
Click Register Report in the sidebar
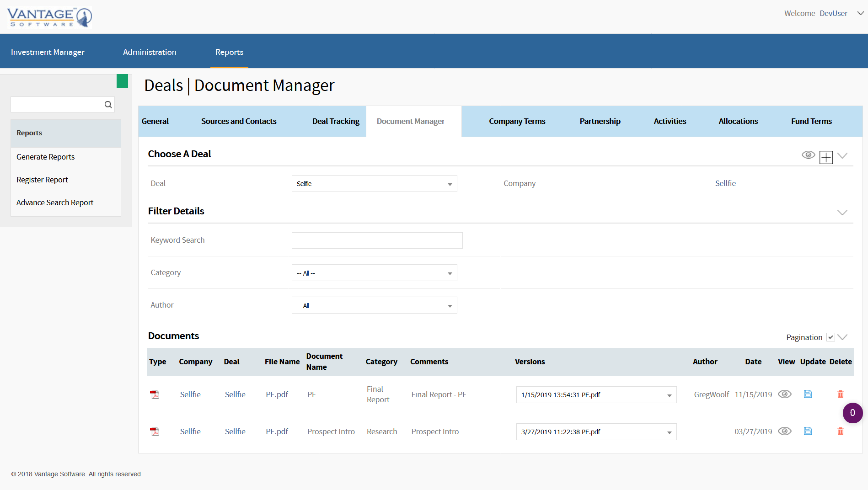[x=42, y=180]
